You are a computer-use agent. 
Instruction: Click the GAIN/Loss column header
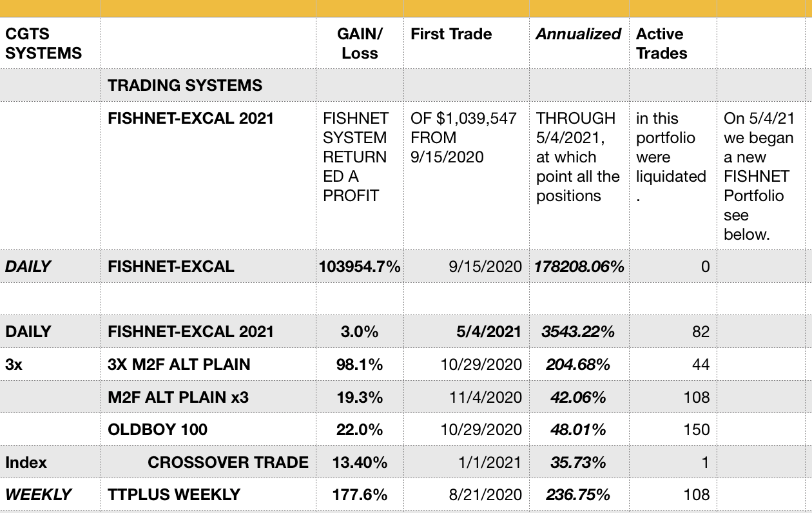click(x=360, y=43)
